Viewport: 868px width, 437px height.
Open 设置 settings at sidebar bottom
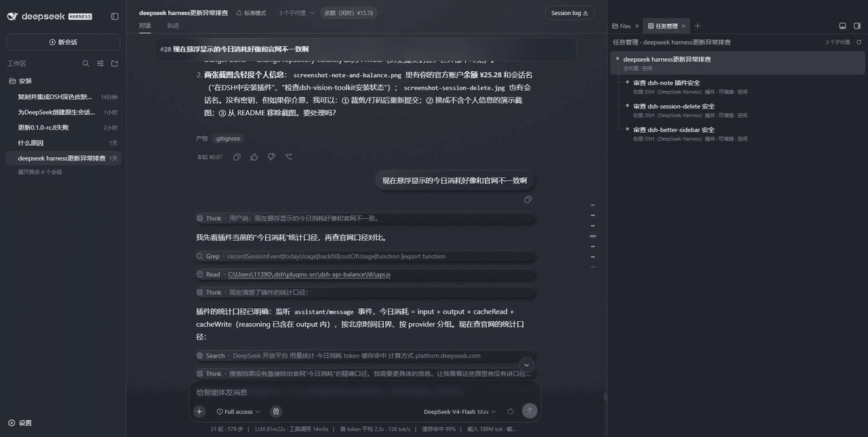pos(20,423)
